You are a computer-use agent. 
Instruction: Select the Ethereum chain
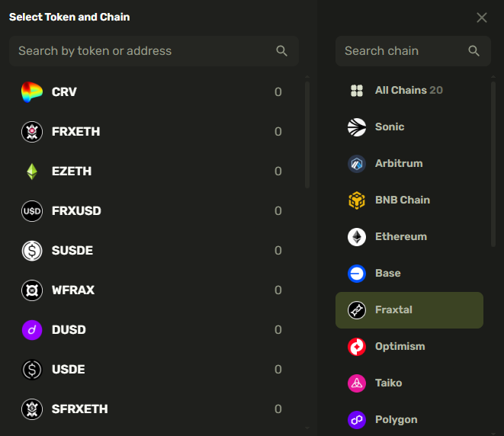point(401,237)
